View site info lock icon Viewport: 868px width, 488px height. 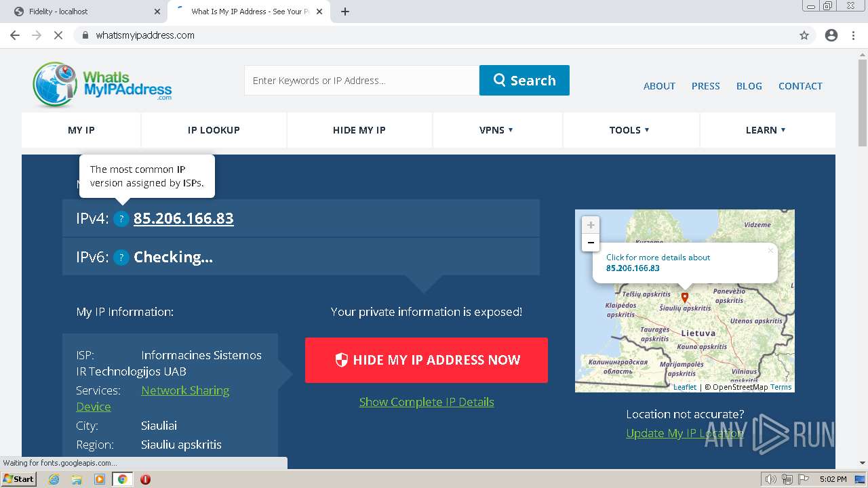tap(85, 35)
